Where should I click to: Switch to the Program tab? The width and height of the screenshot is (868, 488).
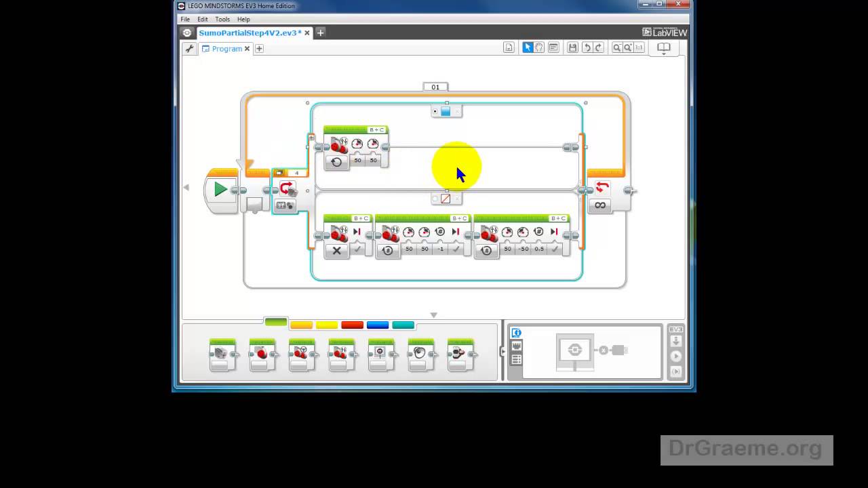[x=226, y=49]
